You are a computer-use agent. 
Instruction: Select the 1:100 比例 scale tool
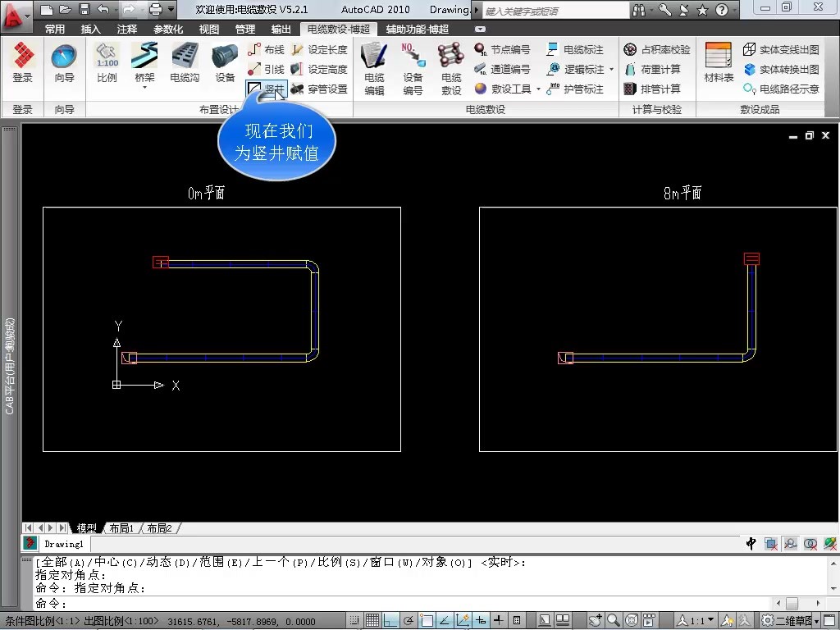click(x=107, y=63)
